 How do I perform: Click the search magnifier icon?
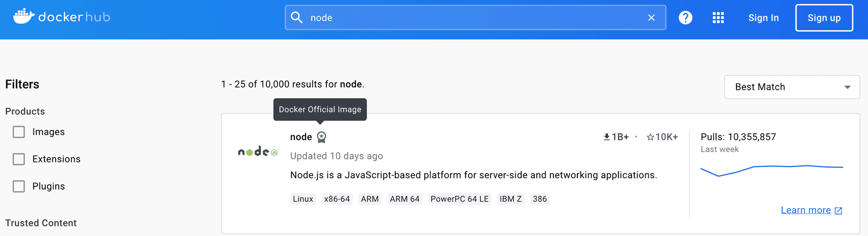pos(297,18)
